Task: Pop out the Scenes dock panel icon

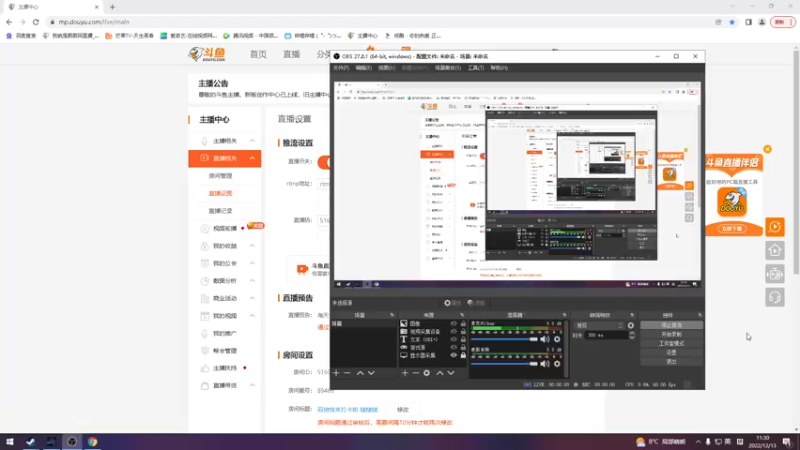Action: (392, 315)
